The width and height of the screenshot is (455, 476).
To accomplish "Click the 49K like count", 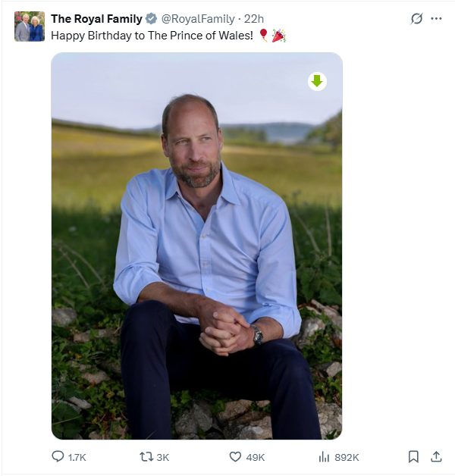I will [x=256, y=457].
